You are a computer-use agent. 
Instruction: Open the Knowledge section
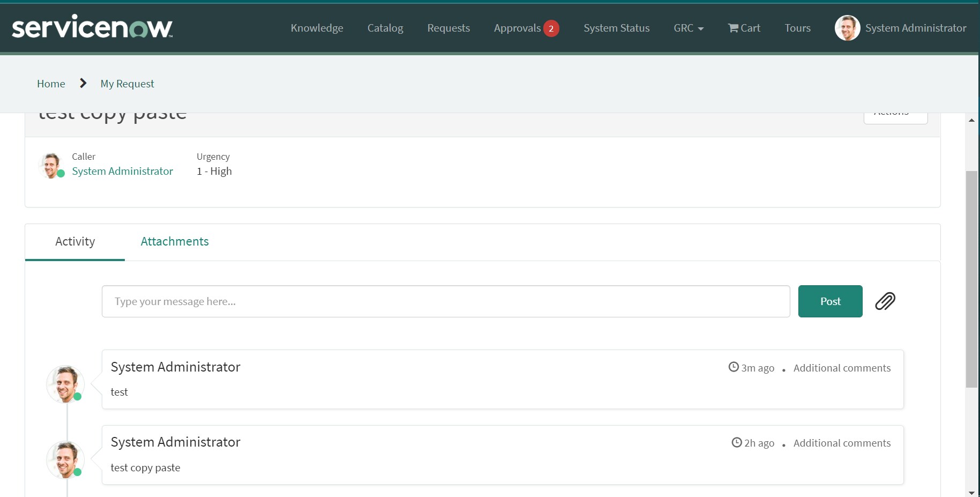316,27
